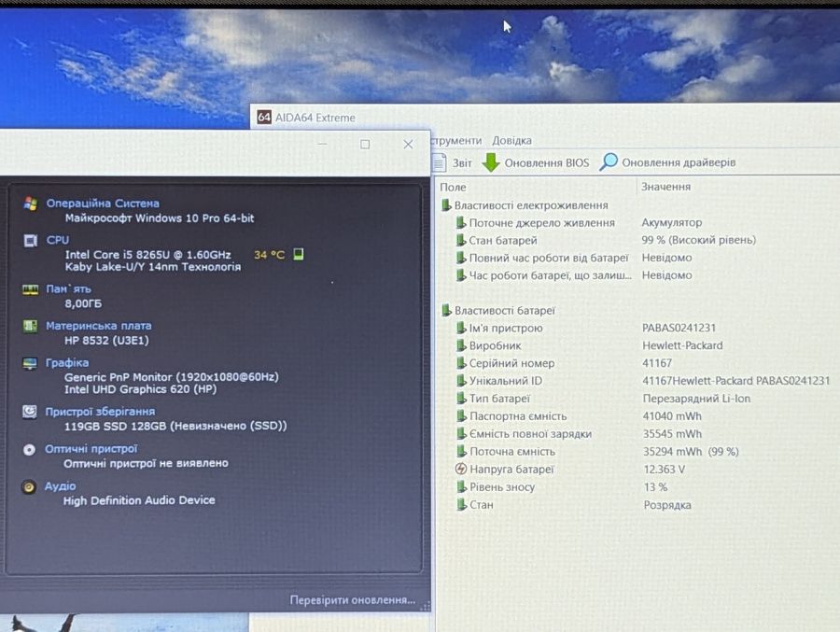Click the value 12.363 V
The image size is (840, 632).
coord(665,469)
